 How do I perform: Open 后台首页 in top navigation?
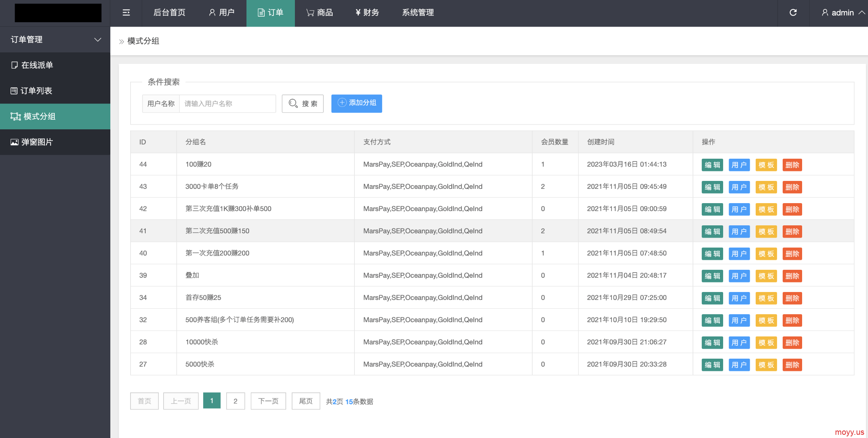point(169,13)
